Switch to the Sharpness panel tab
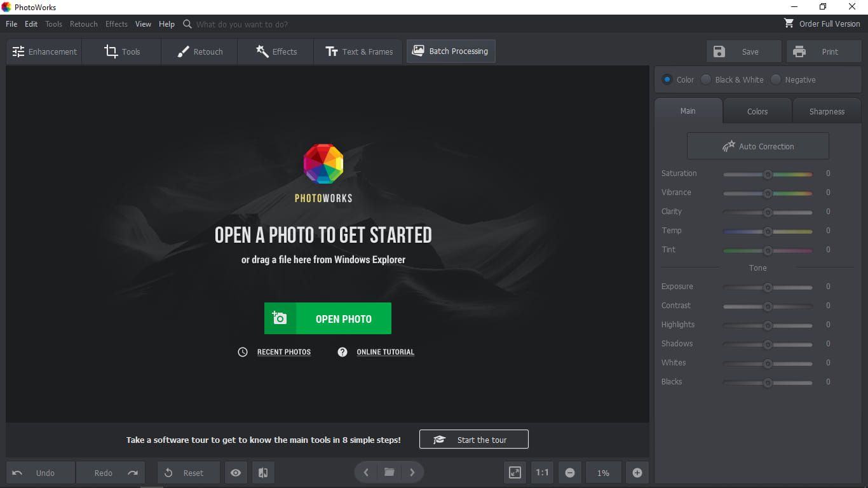The height and width of the screenshot is (488, 868). 827,111
